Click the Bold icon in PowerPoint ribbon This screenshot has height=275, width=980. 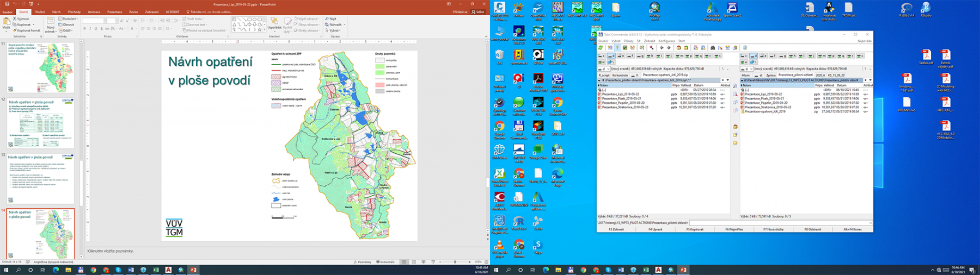coord(84,29)
